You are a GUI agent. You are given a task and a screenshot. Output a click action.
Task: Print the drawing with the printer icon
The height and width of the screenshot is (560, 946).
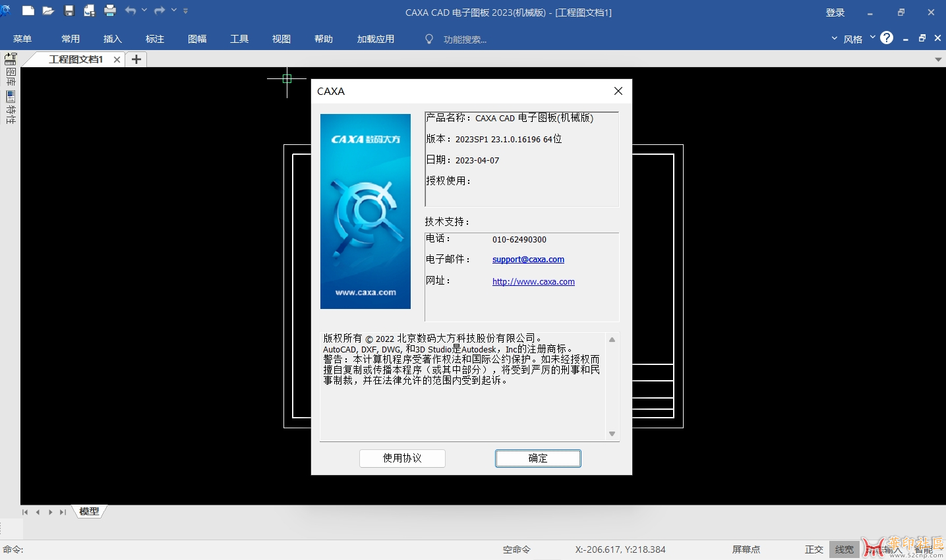tap(110, 11)
